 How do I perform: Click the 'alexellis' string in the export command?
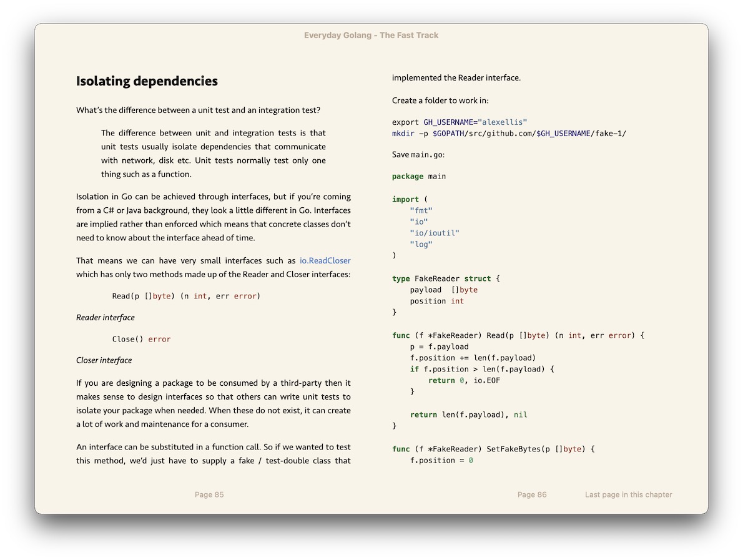click(503, 122)
